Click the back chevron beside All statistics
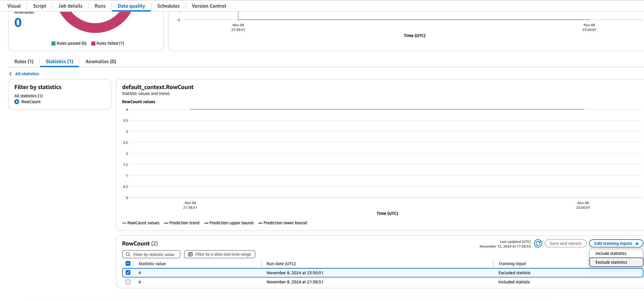 [x=11, y=73]
